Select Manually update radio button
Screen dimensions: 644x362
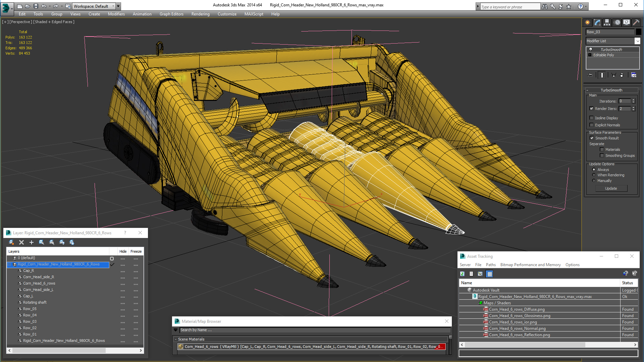click(x=594, y=180)
